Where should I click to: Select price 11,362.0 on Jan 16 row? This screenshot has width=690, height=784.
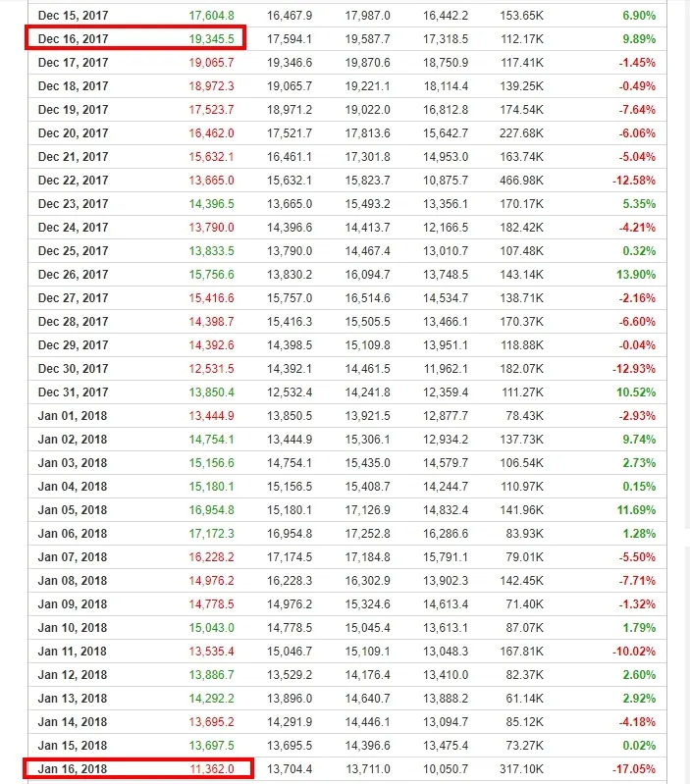pyautogui.click(x=212, y=769)
